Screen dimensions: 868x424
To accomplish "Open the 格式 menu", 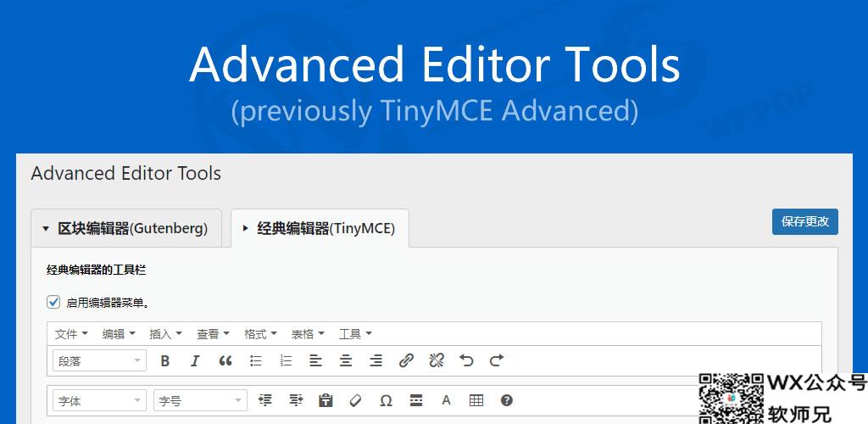I will coord(260,334).
